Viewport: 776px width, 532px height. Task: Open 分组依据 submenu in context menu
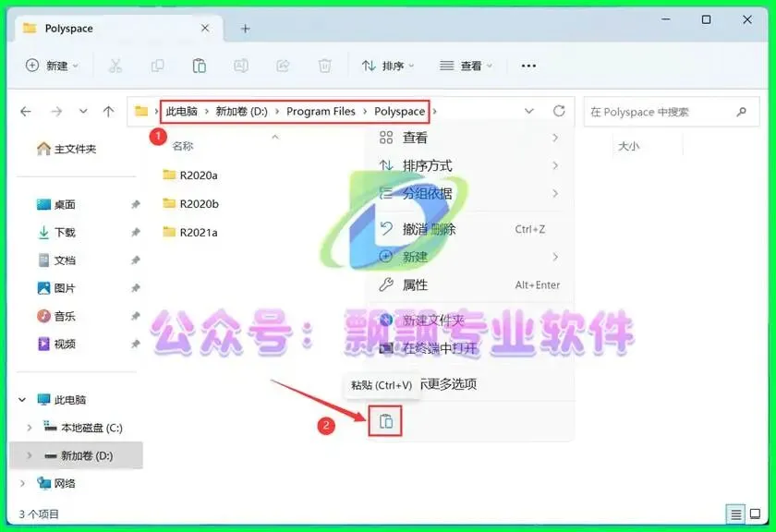(x=469, y=193)
